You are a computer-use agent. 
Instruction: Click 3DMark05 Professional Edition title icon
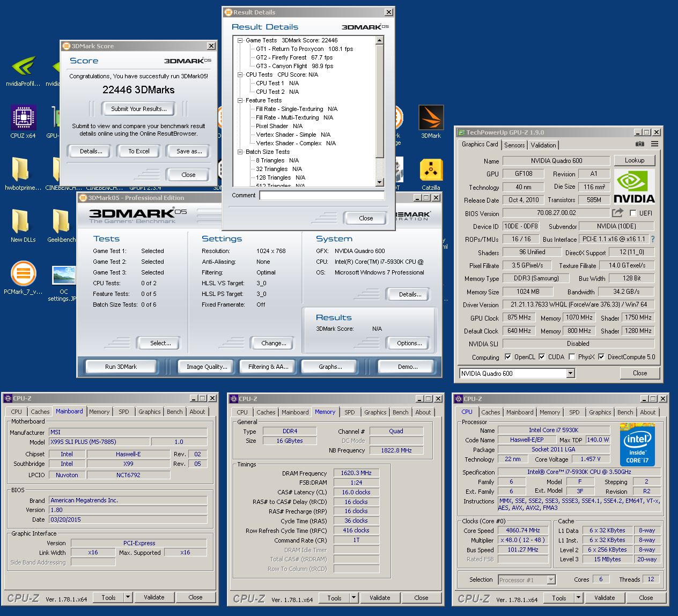[x=83, y=198]
